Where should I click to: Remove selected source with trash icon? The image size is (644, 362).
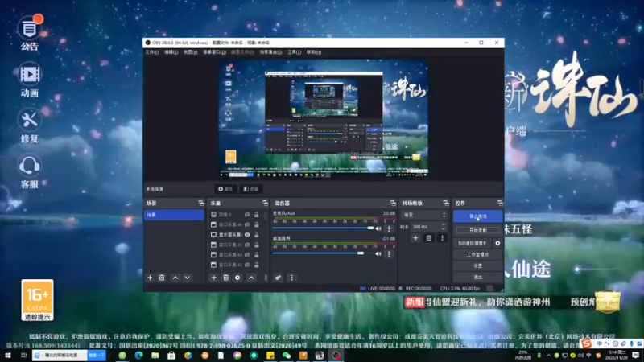[226, 278]
